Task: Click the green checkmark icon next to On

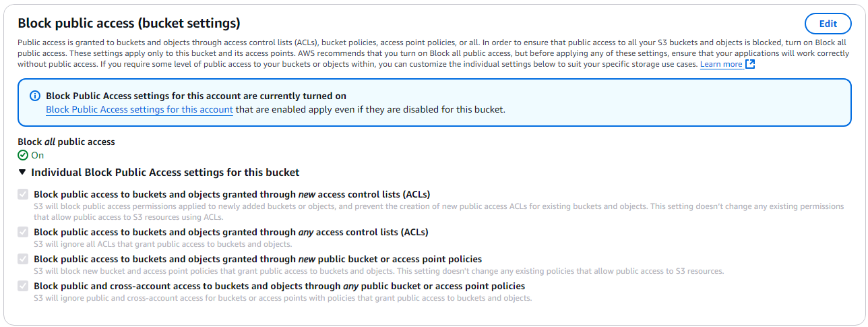Action: pyautogui.click(x=23, y=155)
